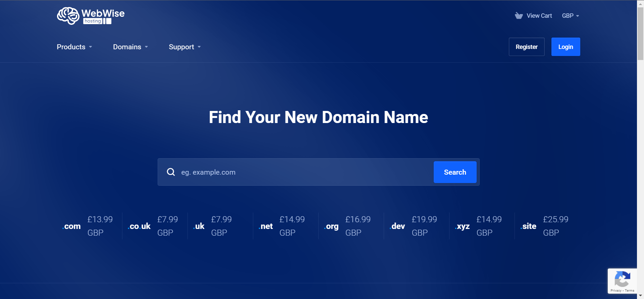Choose the .net domain extension
This screenshot has width=644, height=299.
[267, 226]
